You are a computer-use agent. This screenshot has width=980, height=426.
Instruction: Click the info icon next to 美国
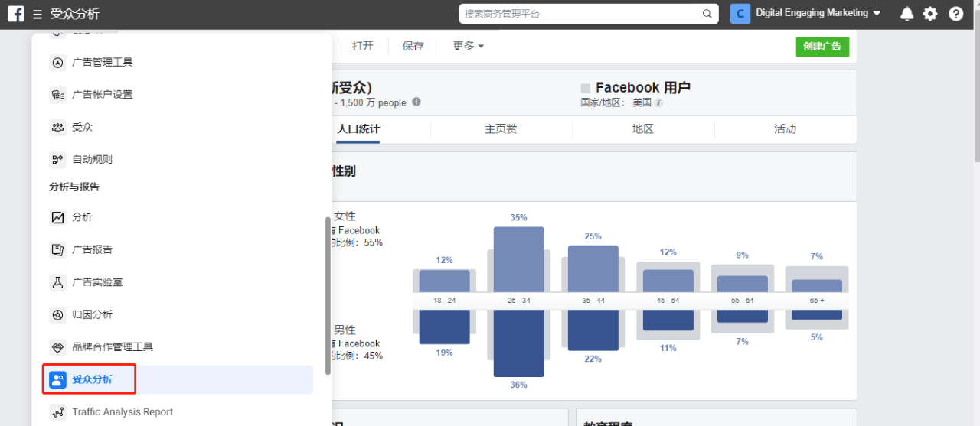pyautogui.click(x=658, y=102)
